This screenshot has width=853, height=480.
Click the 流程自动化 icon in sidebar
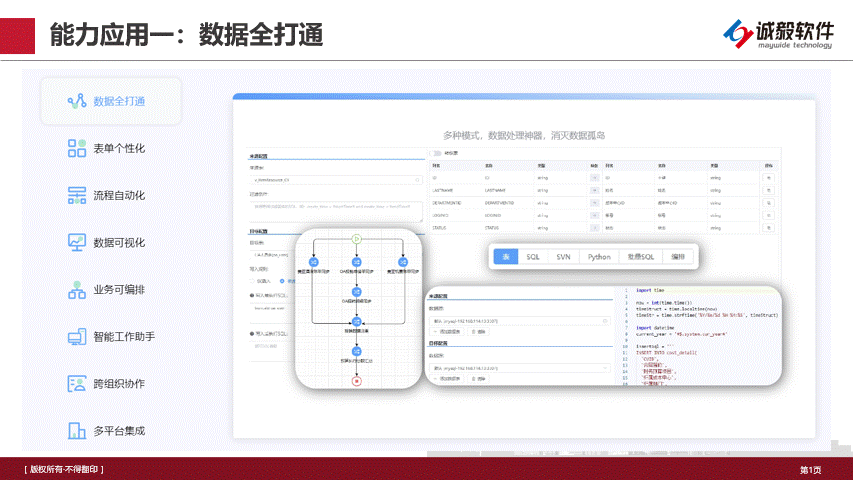click(x=77, y=195)
